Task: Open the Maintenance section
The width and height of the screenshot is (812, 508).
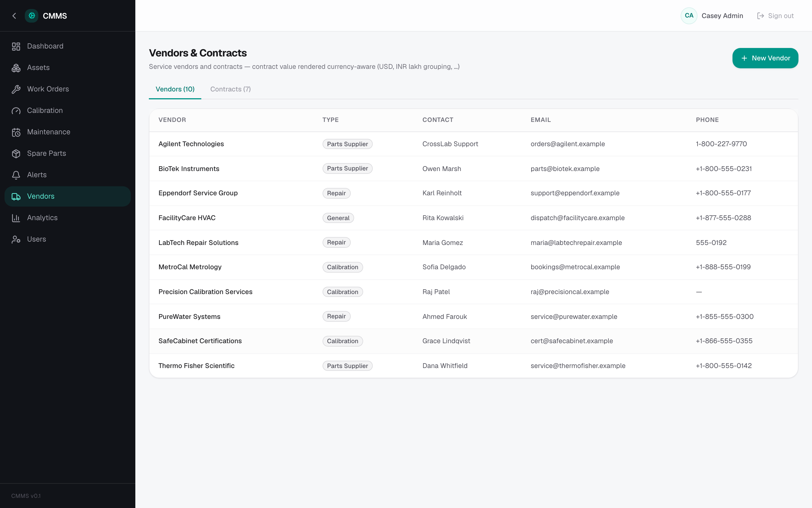Action: point(67,132)
